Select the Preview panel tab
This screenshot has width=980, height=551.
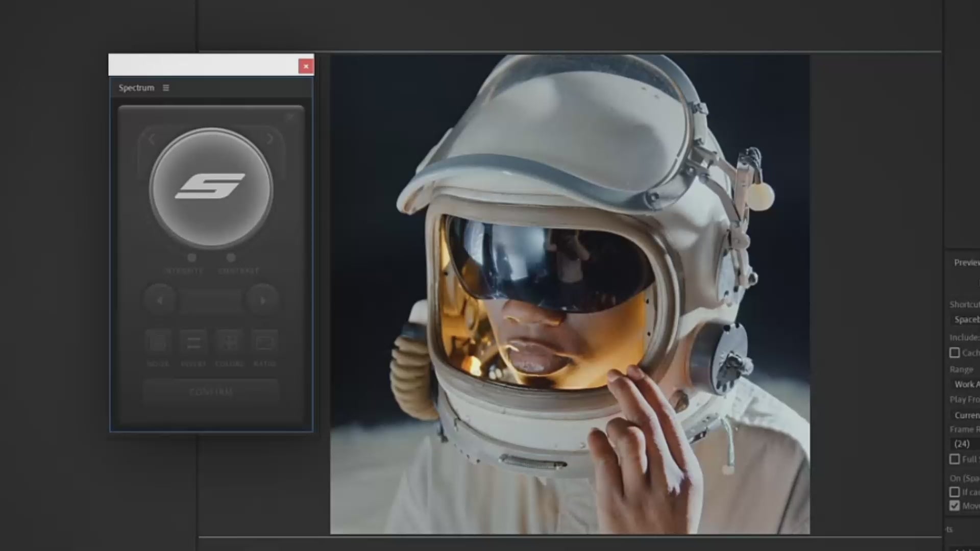click(x=966, y=262)
